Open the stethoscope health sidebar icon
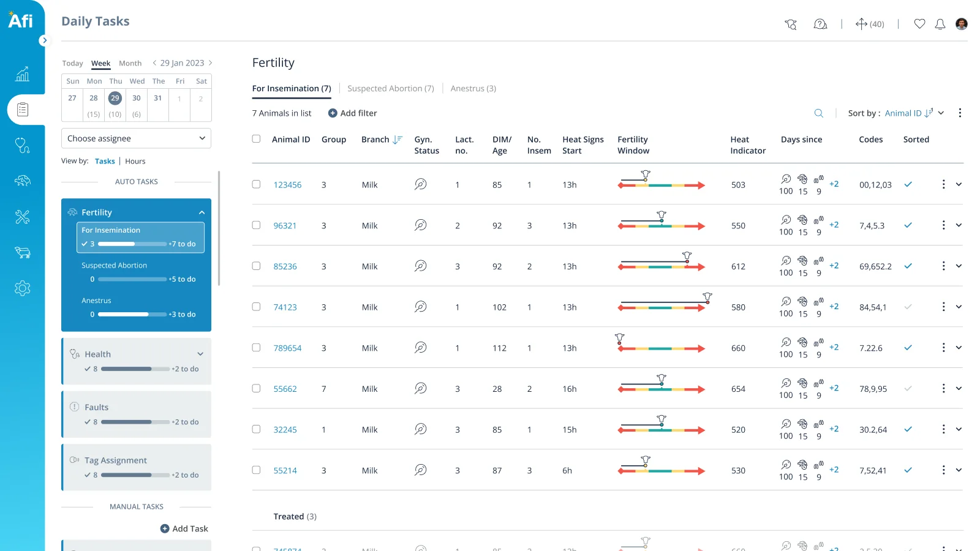 (x=22, y=145)
